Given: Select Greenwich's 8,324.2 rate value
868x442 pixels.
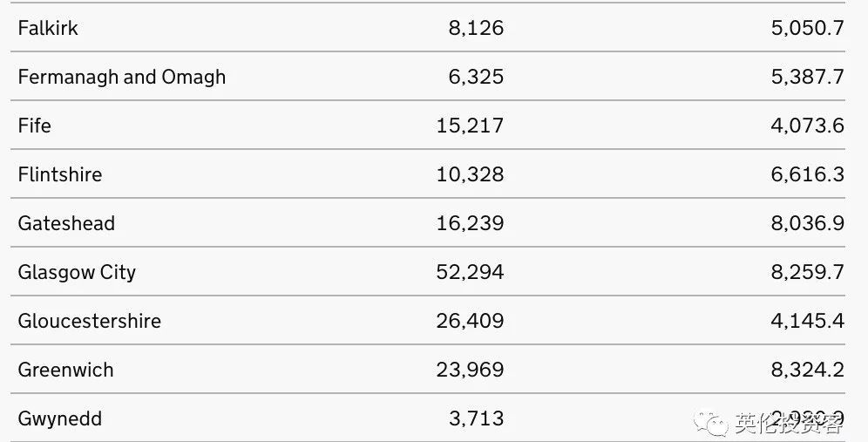Looking at the screenshot, I should 807,370.
